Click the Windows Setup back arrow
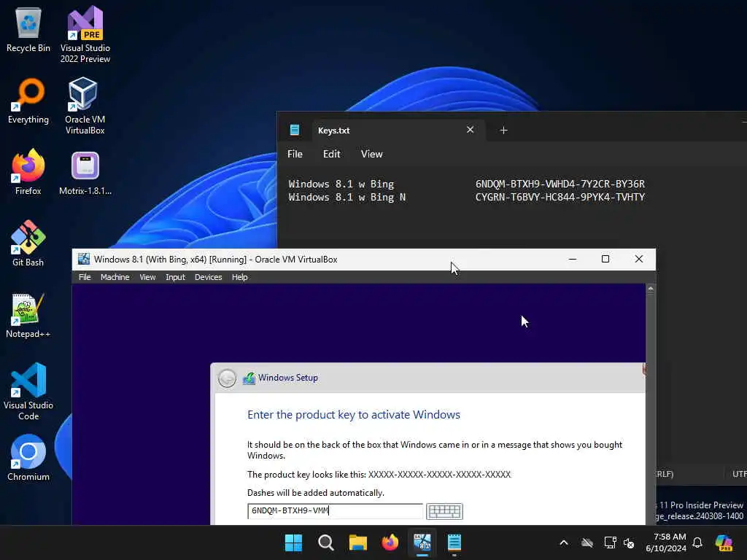The image size is (747, 560). coord(228,378)
